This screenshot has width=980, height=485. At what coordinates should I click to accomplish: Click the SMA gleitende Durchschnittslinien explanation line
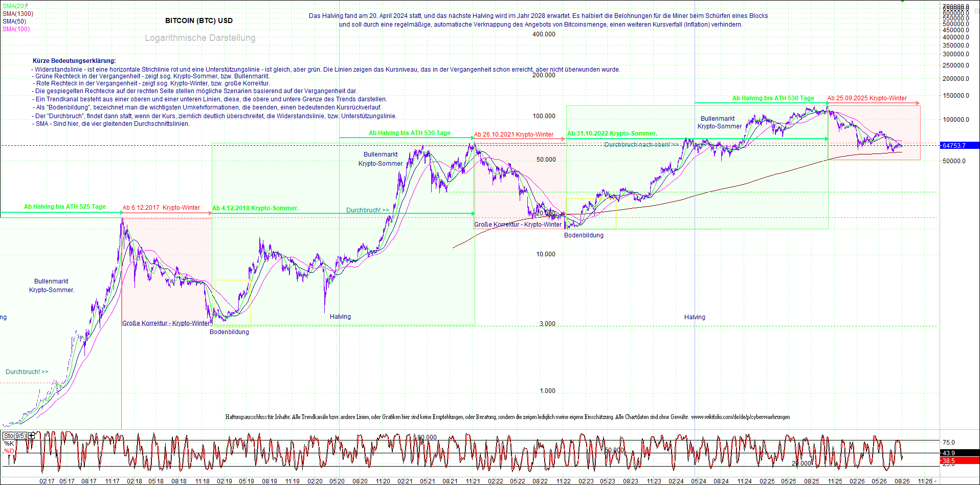111,124
